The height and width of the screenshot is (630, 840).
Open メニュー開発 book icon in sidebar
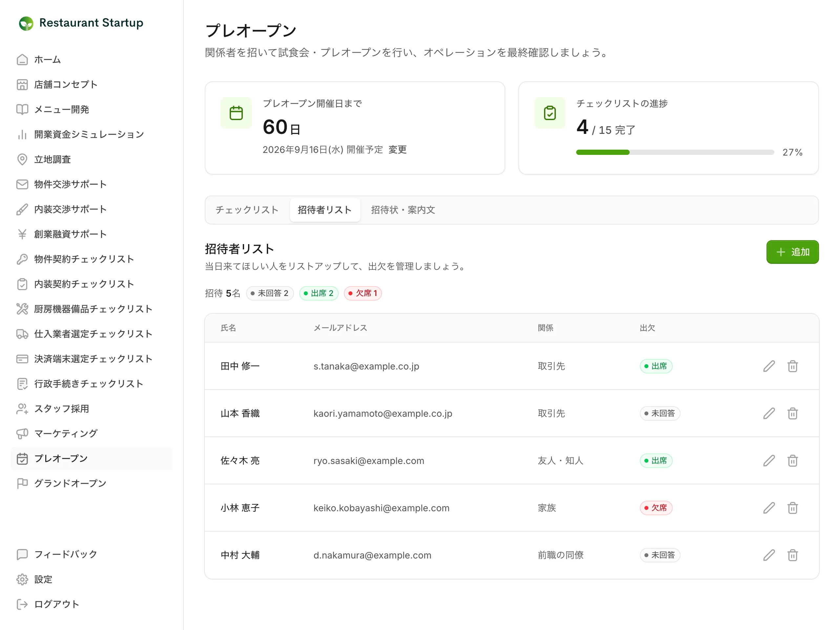point(22,109)
